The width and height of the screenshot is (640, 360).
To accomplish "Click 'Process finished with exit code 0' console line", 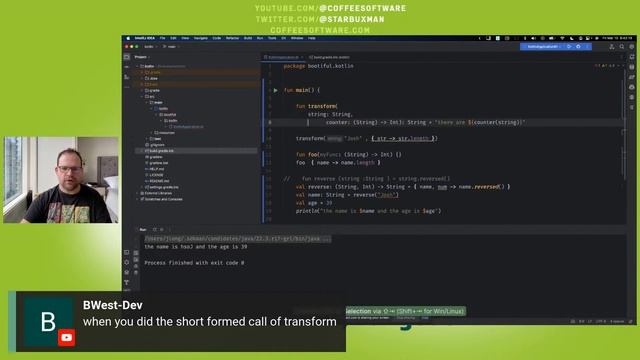I will coord(194,263).
